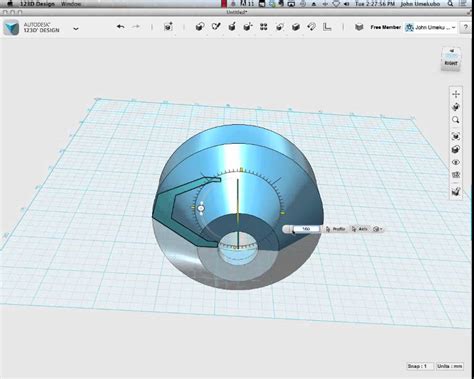Viewport: 474px width, 379px height.
Task: Click the round rotation manipulator handle
Action: [x=201, y=208]
